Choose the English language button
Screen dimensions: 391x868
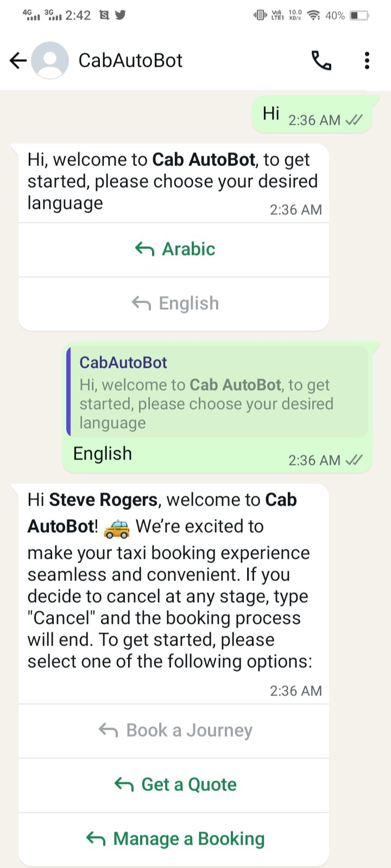click(174, 304)
